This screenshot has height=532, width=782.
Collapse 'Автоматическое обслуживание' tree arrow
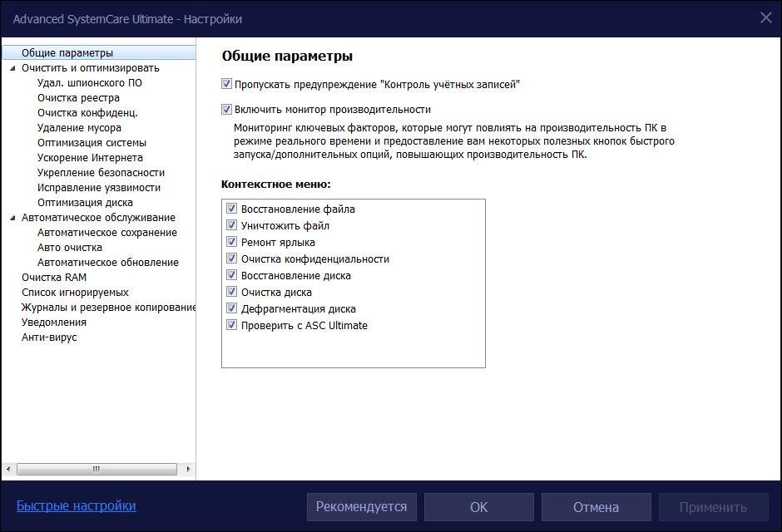click(13, 218)
